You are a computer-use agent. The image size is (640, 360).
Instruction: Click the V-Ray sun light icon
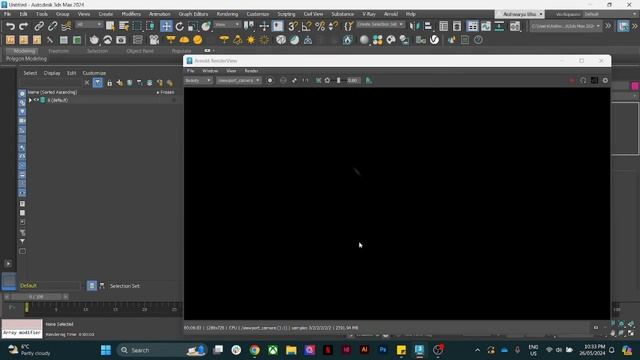pos(251,40)
